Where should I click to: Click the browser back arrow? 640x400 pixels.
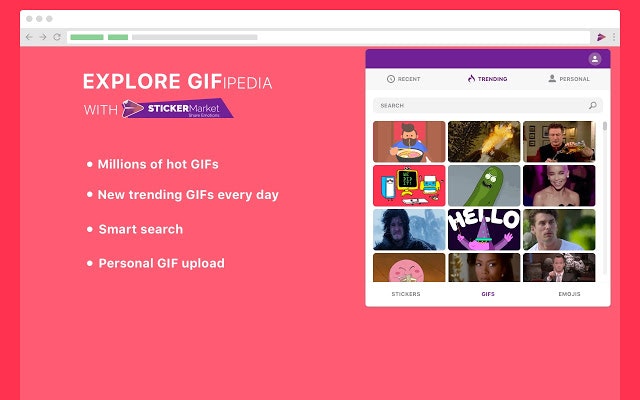point(29,37)
